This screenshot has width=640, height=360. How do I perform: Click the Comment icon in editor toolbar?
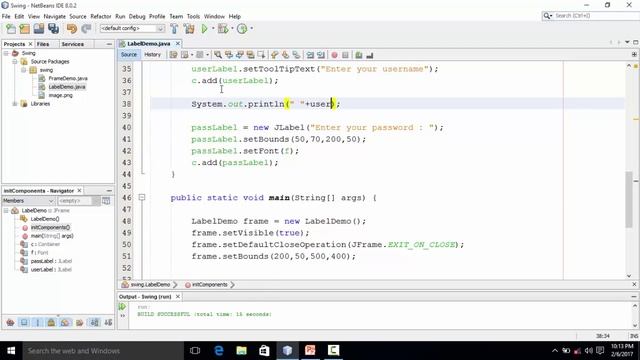click(359, 55)
